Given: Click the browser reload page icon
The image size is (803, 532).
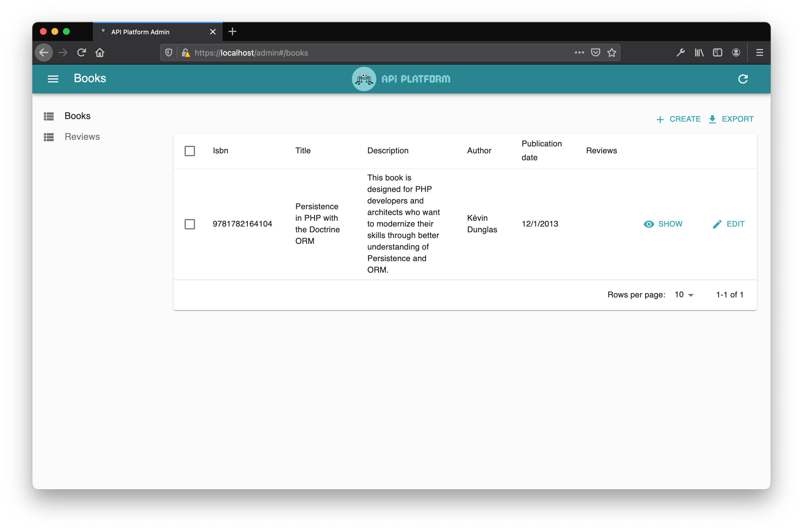Looking at the screenshot, I should (x=82, y=52).
